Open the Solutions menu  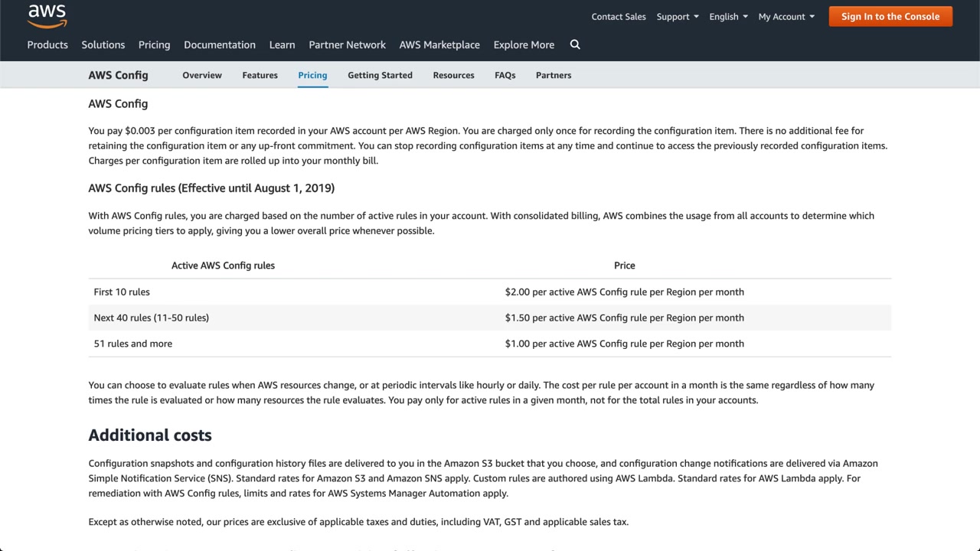click(x=103, y=44)
